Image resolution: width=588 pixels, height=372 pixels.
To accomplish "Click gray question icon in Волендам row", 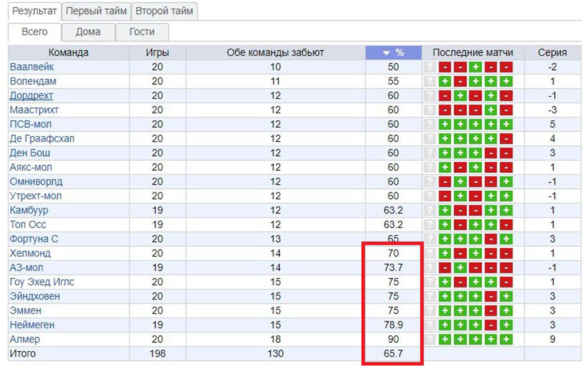I will [430, 82].
